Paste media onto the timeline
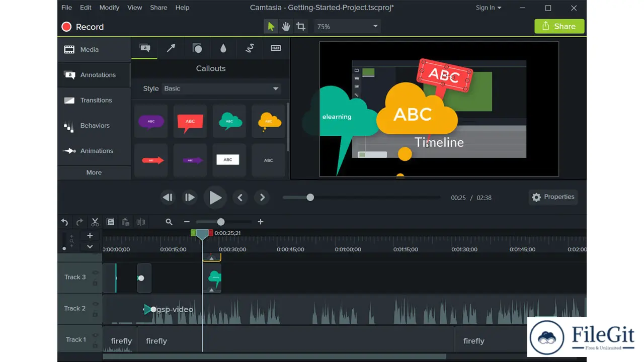This screenshot has width=644, height=362. [126, 222]
